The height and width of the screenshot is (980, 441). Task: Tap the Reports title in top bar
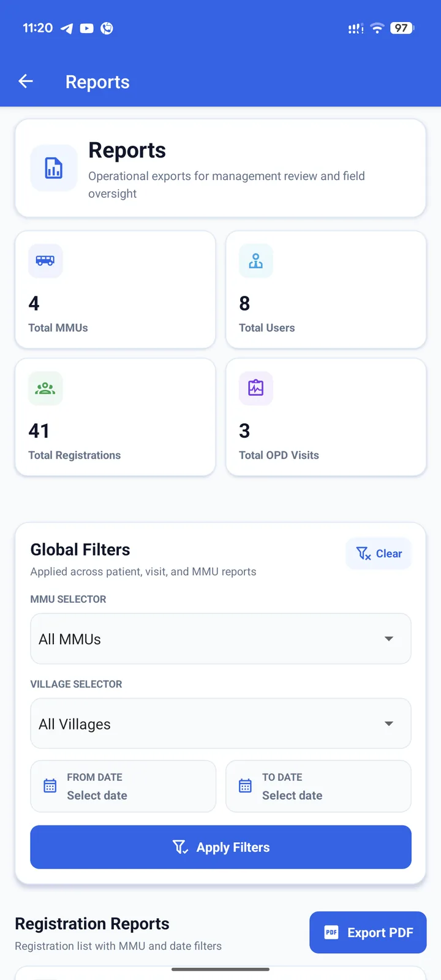(x=97, y=82)
